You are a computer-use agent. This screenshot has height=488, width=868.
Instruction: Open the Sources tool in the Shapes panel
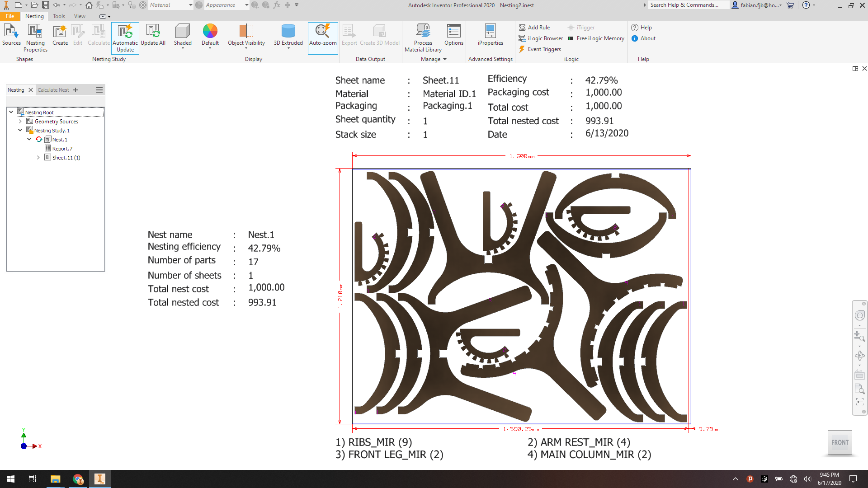pos(11,35)
